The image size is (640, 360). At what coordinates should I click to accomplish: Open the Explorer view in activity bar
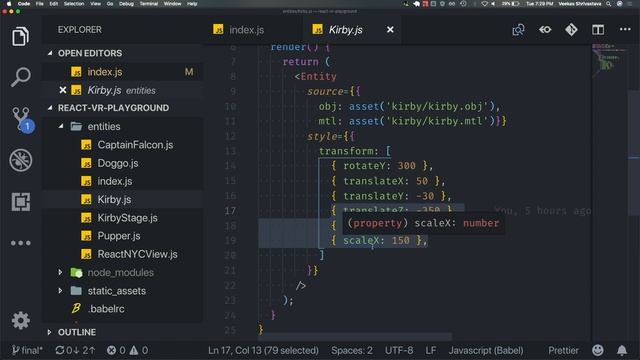coord(20,36)
